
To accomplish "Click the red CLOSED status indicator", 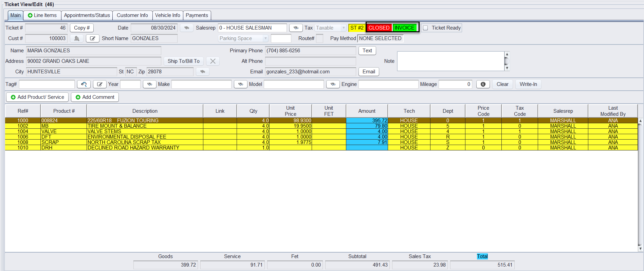I will pyautogui.click(x=379, y=28).
